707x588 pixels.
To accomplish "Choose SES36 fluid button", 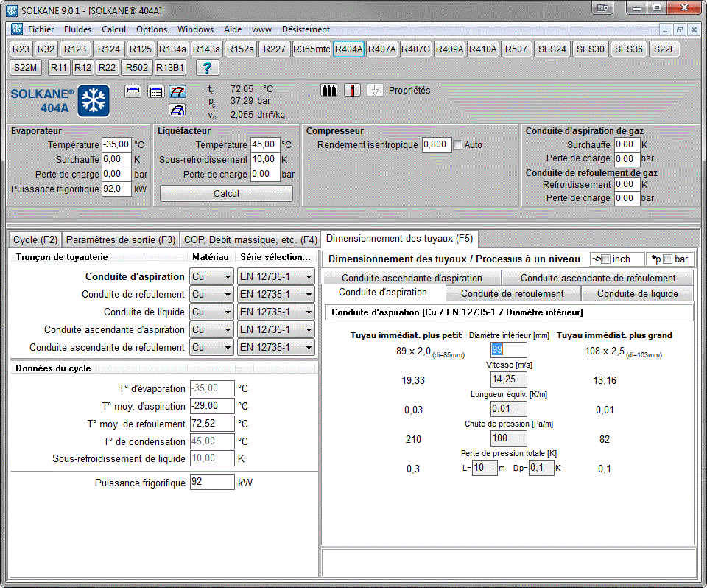I will pyautogui.click(x=628, y=49).
